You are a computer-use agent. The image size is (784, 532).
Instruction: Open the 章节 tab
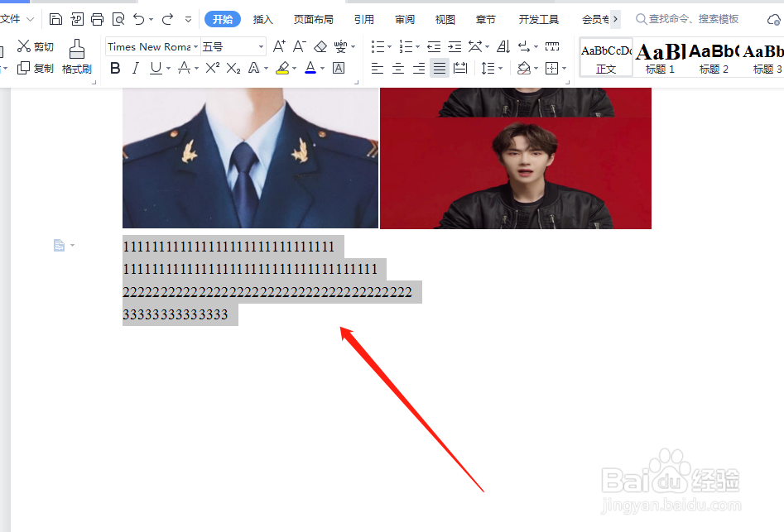click(x=485, y=20)
